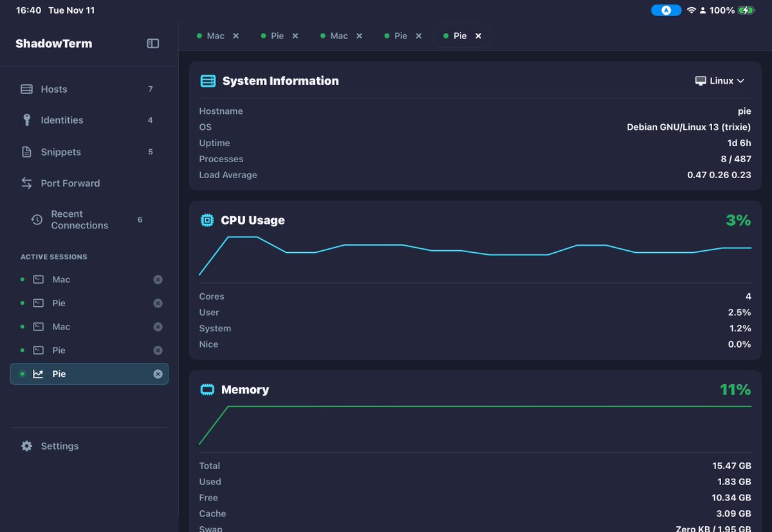
Task: Close the first Mac session in sidebar
Action: click(158, 279)
